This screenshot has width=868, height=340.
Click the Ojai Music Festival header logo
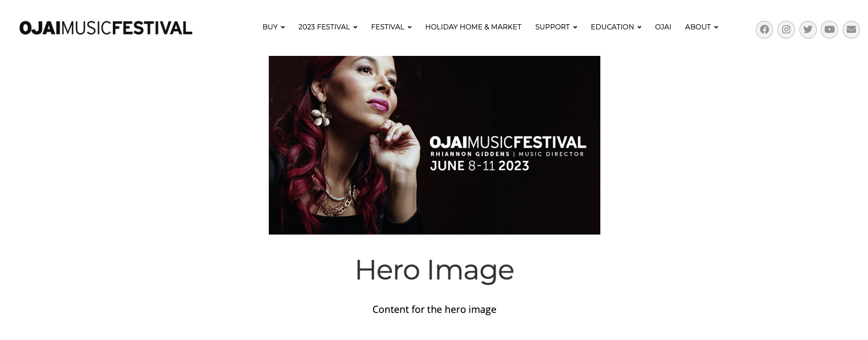106,28
